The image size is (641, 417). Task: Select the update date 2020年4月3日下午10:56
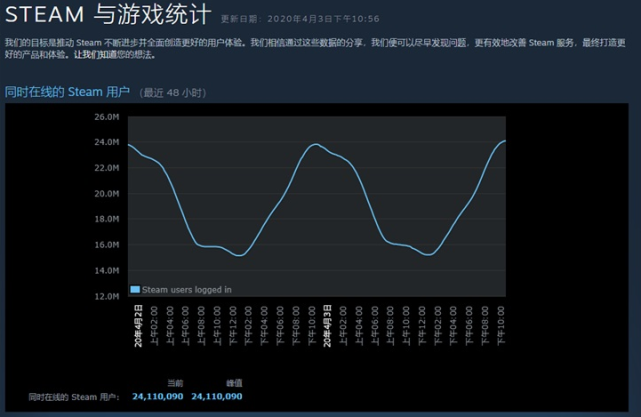tap(323, 19)
